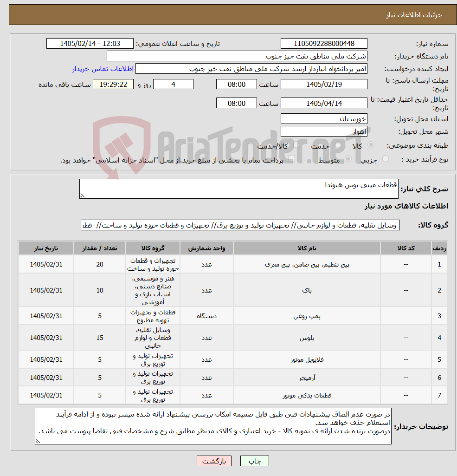Click the گروه کالا column header

tap(153, 248)
